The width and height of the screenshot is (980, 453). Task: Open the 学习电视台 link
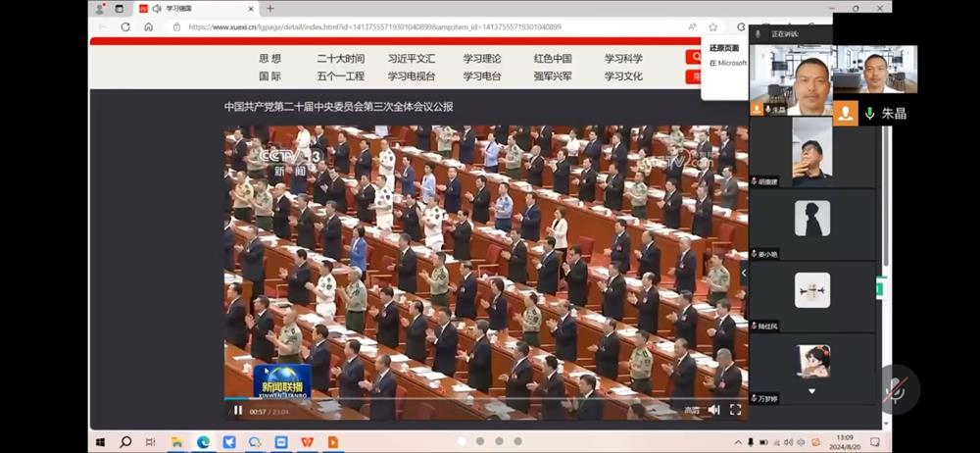[412, 76]
